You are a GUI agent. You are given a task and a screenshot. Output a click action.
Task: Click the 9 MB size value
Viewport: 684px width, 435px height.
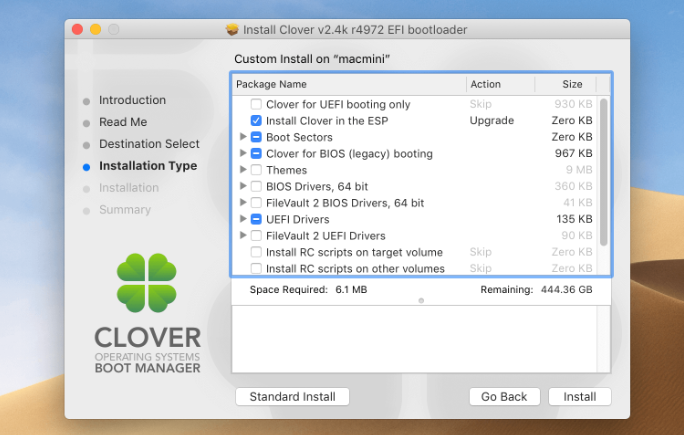579,170
